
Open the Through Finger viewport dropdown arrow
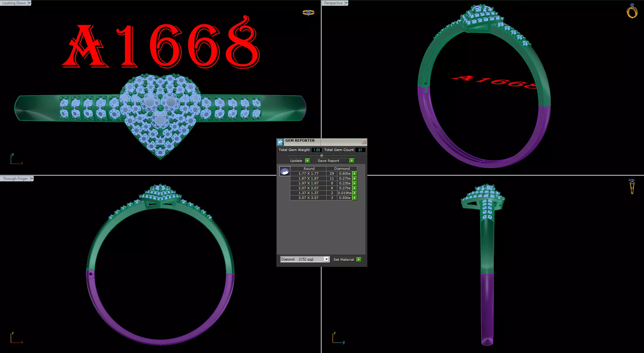tap(32, 179)
